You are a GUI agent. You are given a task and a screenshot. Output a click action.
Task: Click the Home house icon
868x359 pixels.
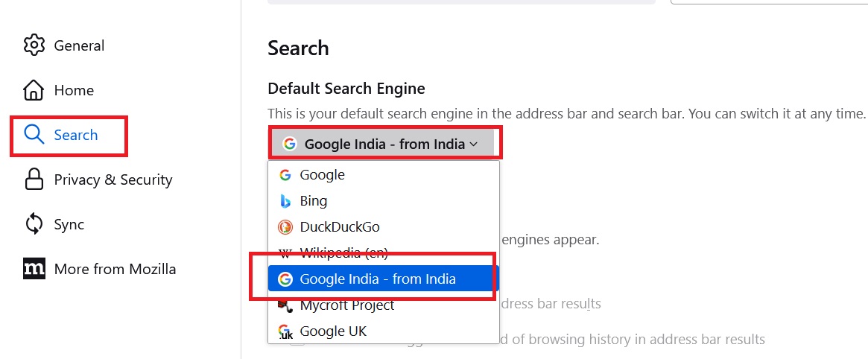point(34,90)
